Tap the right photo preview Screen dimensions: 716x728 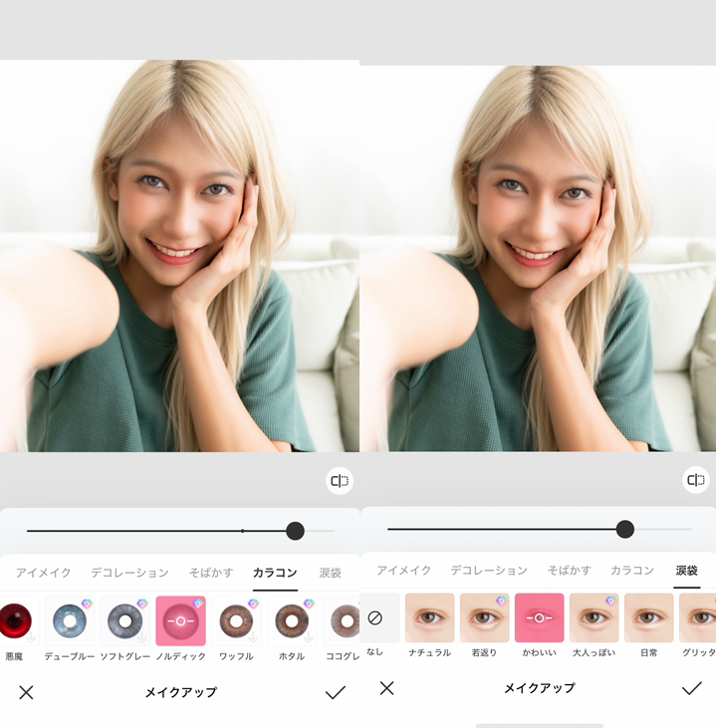[x=538, y=258]
